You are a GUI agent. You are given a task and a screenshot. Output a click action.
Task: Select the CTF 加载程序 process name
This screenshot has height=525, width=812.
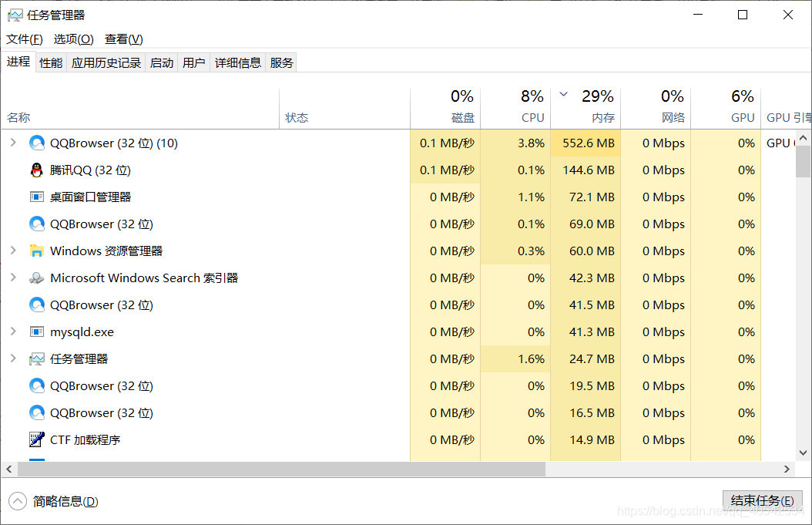pos(85,439)
